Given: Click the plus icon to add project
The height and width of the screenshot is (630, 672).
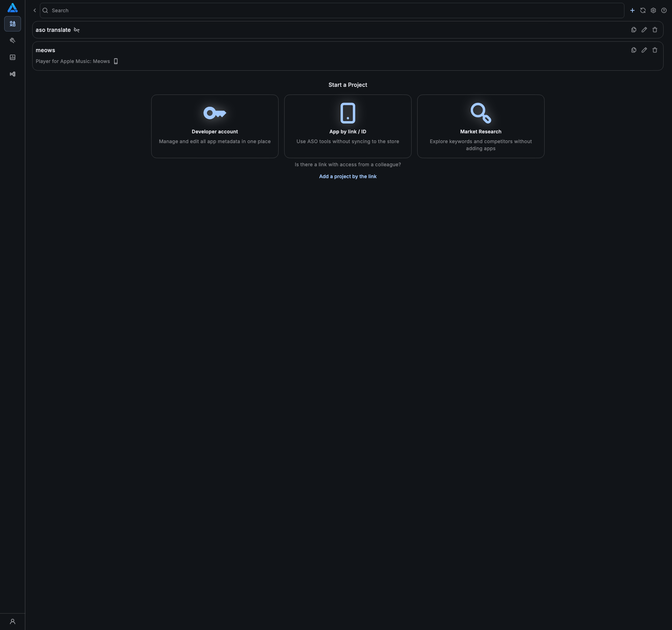Looking at the screenshot, I should [632, 10].
